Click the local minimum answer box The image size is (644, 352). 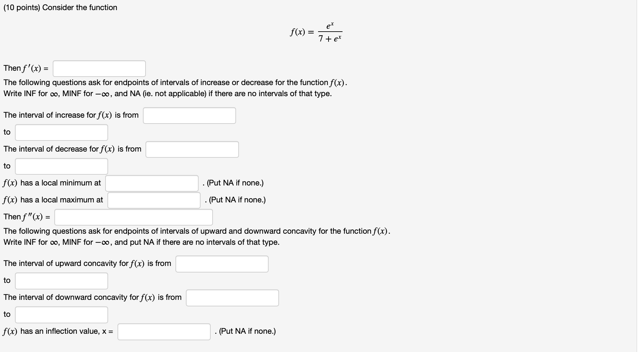pos(151,183)
